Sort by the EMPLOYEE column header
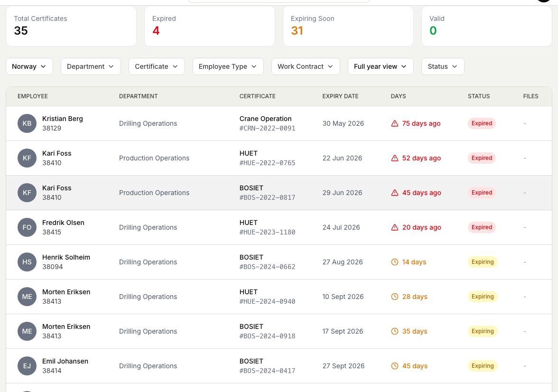Screen dimensions: 558x392 pyautogui.click(x=33, y=96)
